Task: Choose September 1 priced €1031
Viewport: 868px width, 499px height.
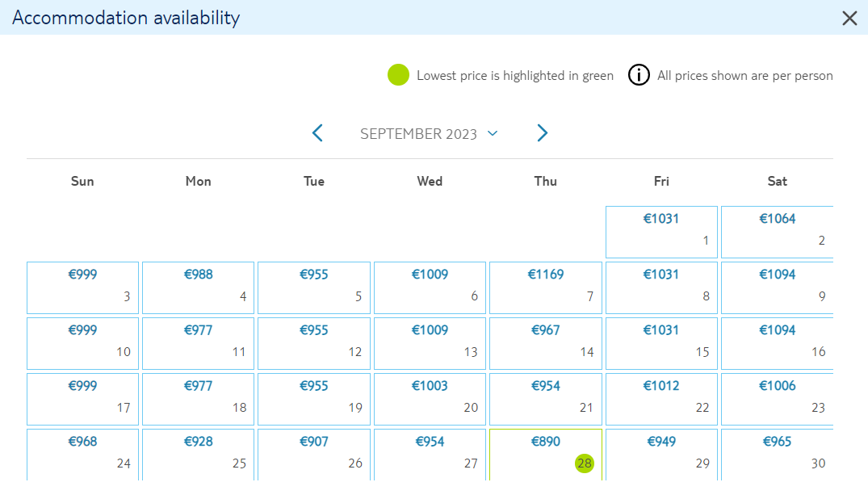Action: (x=661, y=232)
